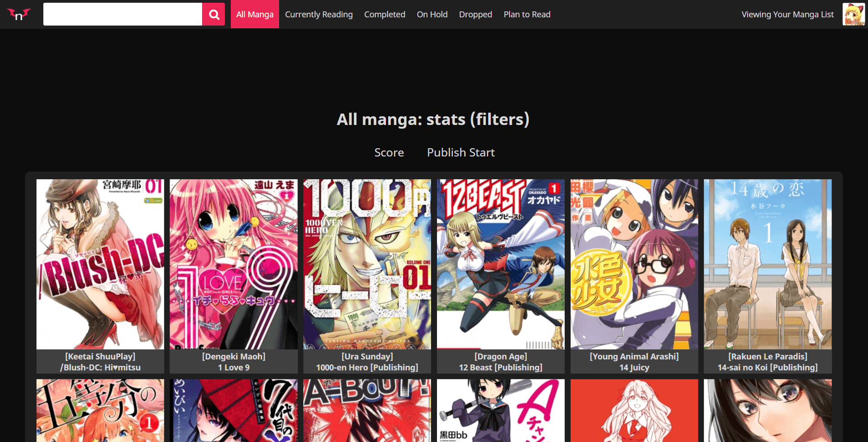Click Viewing Your Manga List link
Viewport: 868px width, 442px height.
coord(787,15)
